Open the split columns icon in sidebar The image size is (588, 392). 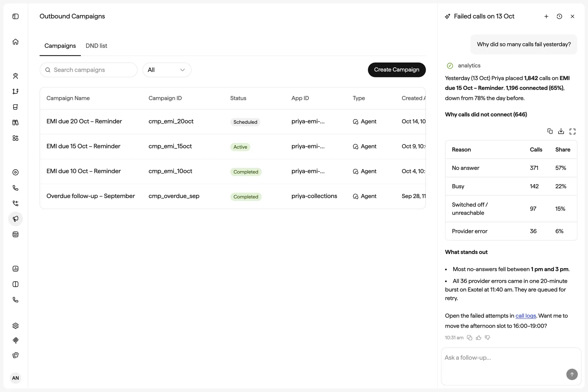pos(15,284)
